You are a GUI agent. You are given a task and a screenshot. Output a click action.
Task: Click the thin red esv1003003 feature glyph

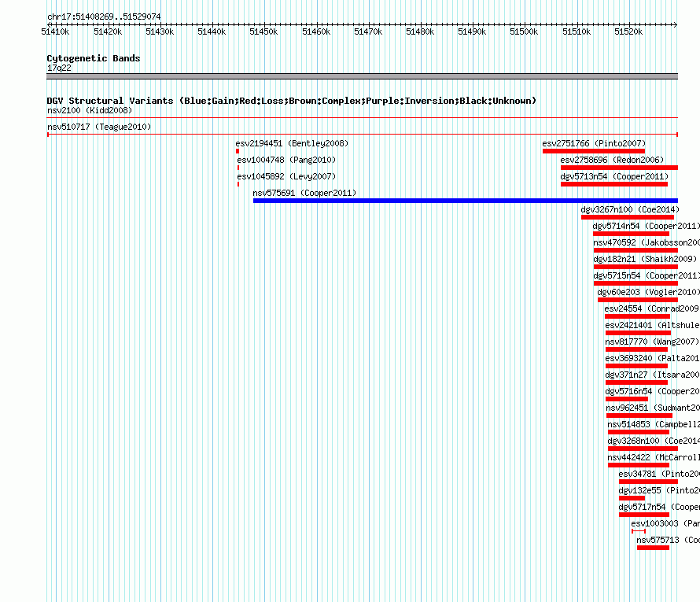639,531
